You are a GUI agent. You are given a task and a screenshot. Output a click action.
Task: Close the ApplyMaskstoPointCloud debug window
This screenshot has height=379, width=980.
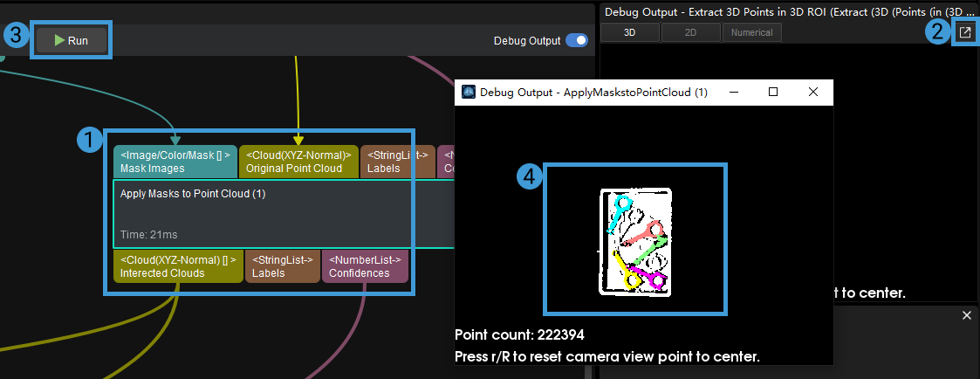coord(813,92)
